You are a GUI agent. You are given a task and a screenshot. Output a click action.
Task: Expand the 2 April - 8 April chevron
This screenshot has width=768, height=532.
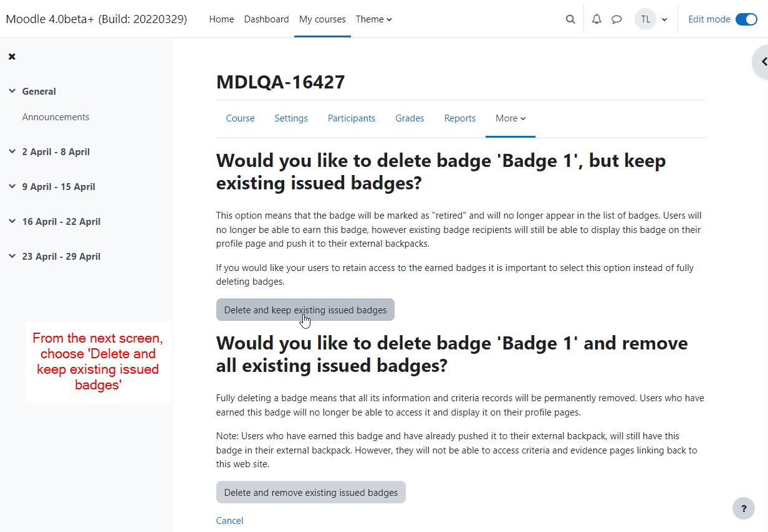pos(12,151)
